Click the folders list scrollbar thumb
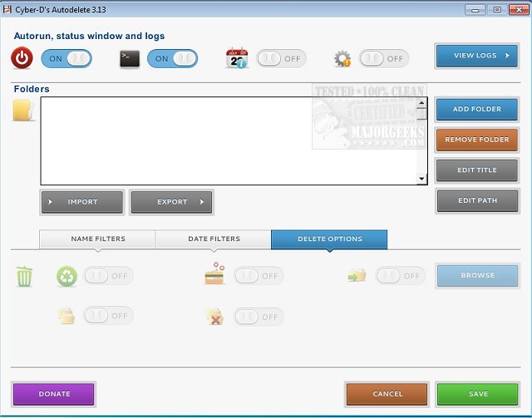This screenshot has height=418, width=532. point(421,114)
